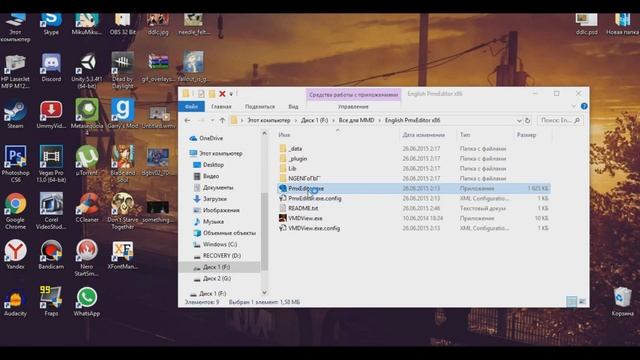Launch Audacity desktop shortcut
The height and width of the screenshot is (360, 640).
(16, 301)
